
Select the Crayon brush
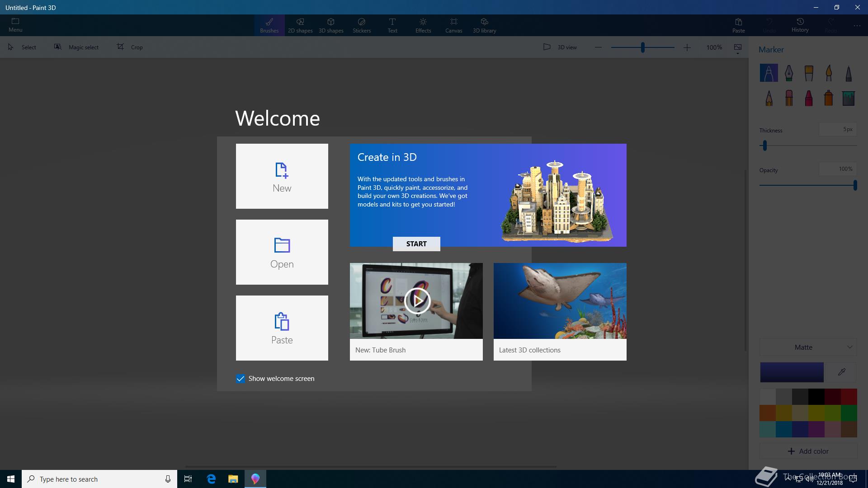[809, 98]
